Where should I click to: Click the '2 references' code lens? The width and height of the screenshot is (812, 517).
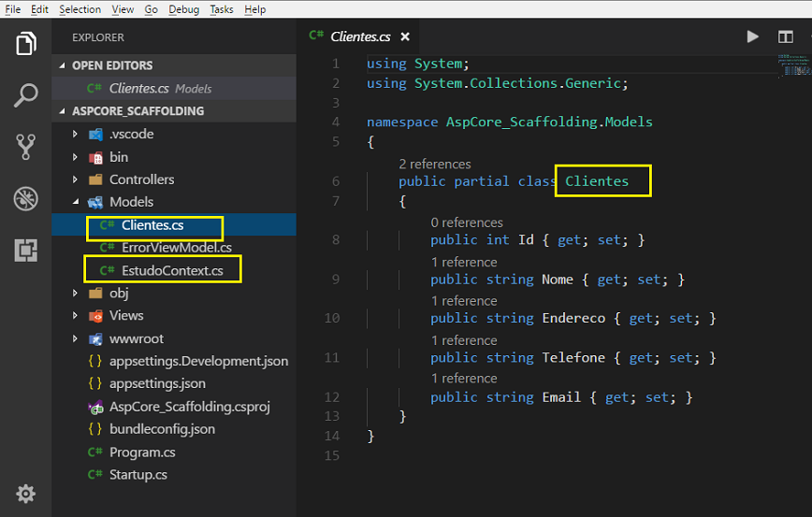(434, 164)
